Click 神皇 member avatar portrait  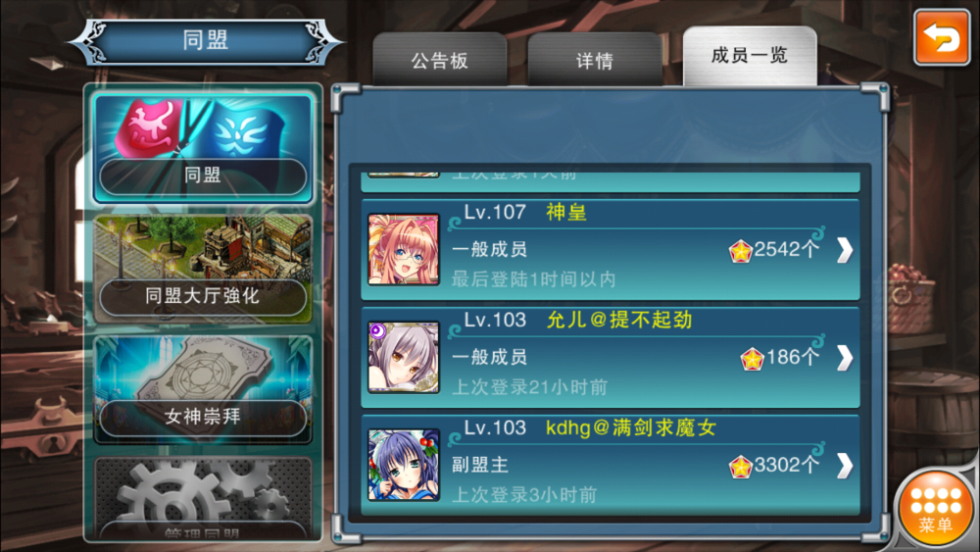click(x=404, y=249)
